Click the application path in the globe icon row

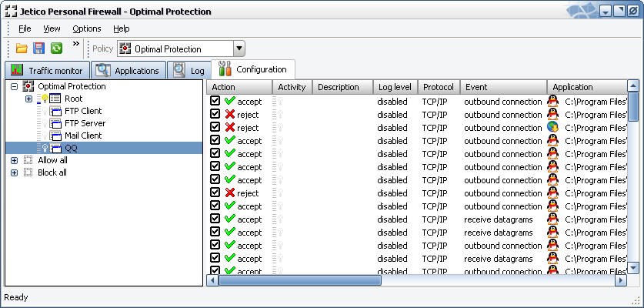coord(596,128)
